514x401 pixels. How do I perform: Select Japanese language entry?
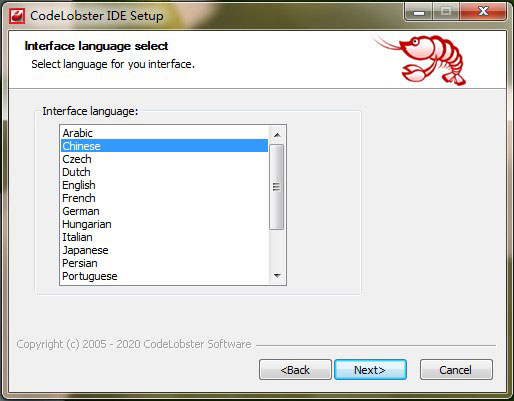pos(164,250)
